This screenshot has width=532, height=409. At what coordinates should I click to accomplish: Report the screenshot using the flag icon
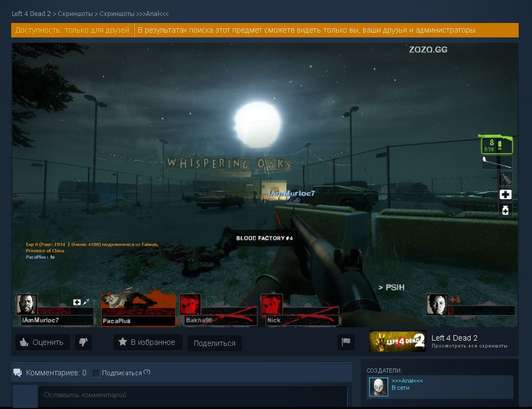[346, 342]
